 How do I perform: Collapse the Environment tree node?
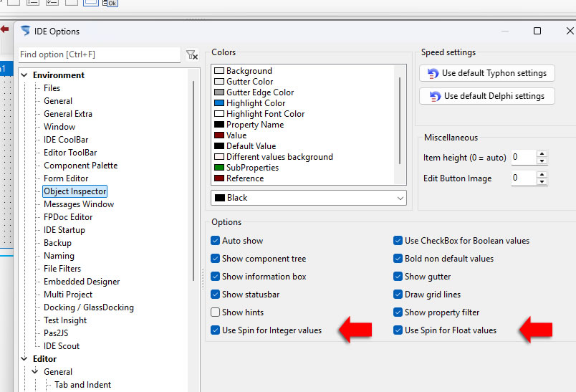tap(24, 75)
